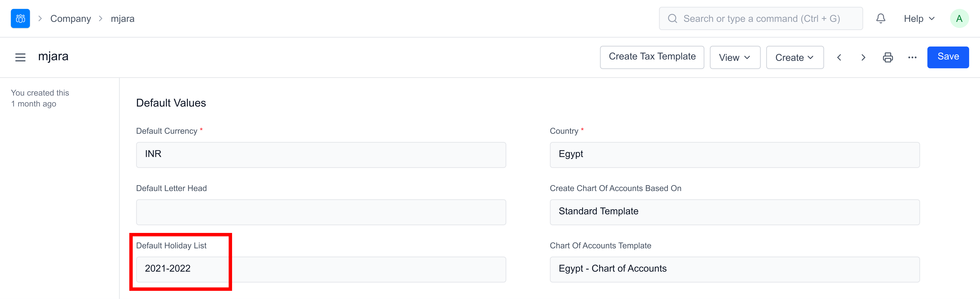Go to the next record arrow
980x299 pixels.
(863, 58)
